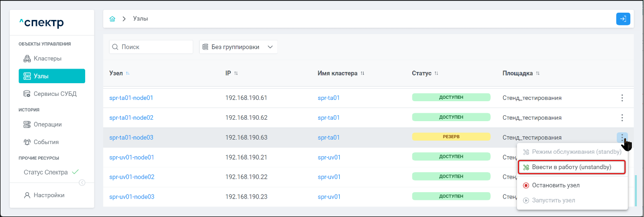Click the blue logout icon button
This screenshot has width=644, height=217.
(x=623, y=19)
